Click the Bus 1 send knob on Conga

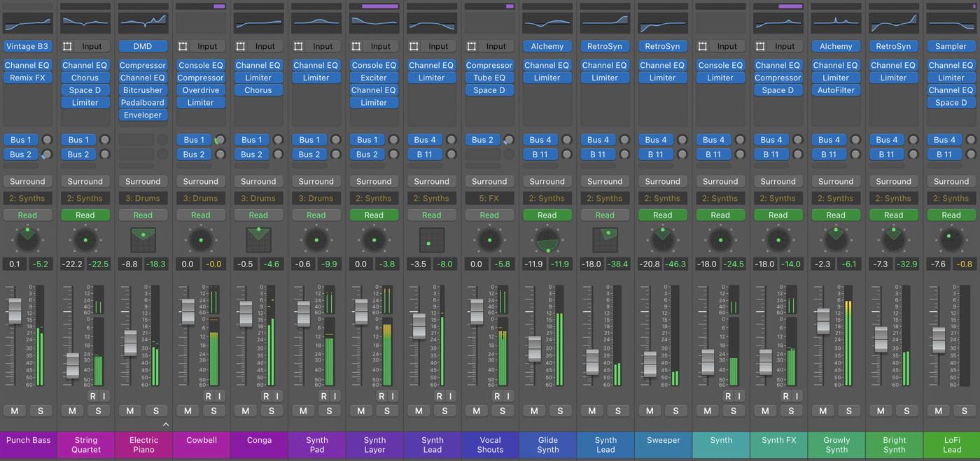coord(278,140)
